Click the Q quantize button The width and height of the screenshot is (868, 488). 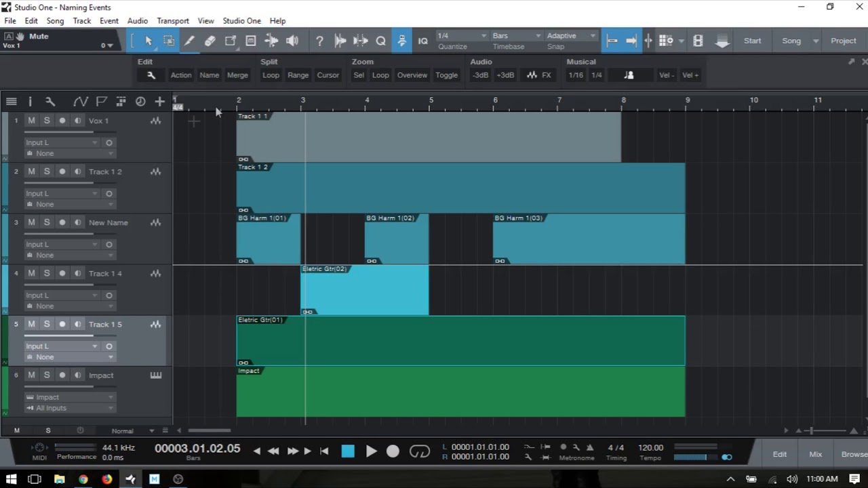click(380, 41)
